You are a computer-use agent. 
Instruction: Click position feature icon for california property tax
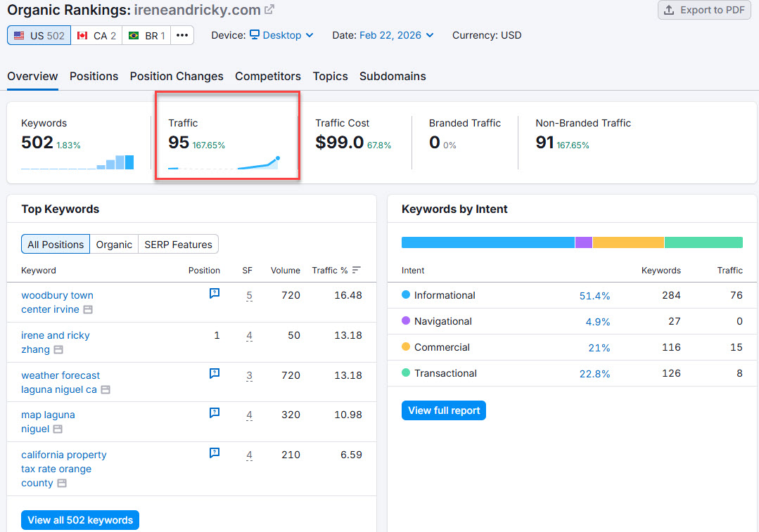(x=215, y=453)
